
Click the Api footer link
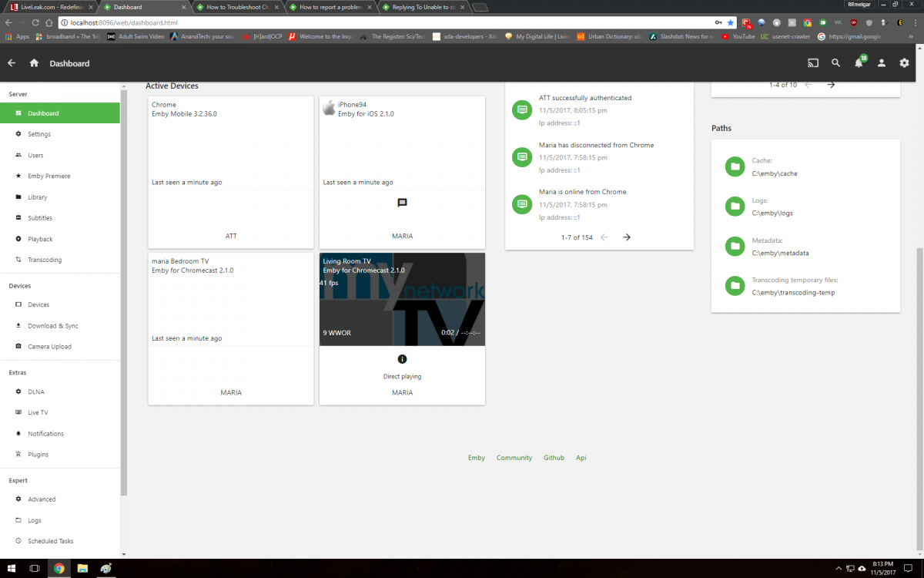pos(581,458)
